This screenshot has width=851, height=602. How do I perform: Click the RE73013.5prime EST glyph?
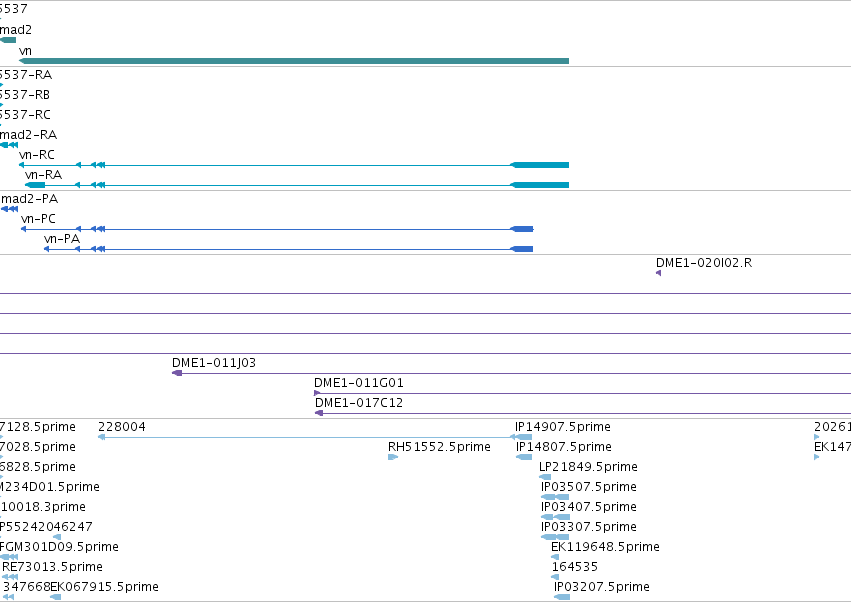9,578
